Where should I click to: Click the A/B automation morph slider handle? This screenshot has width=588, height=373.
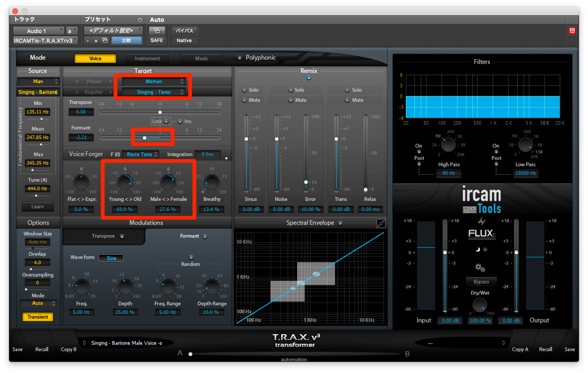click(190, 354)
